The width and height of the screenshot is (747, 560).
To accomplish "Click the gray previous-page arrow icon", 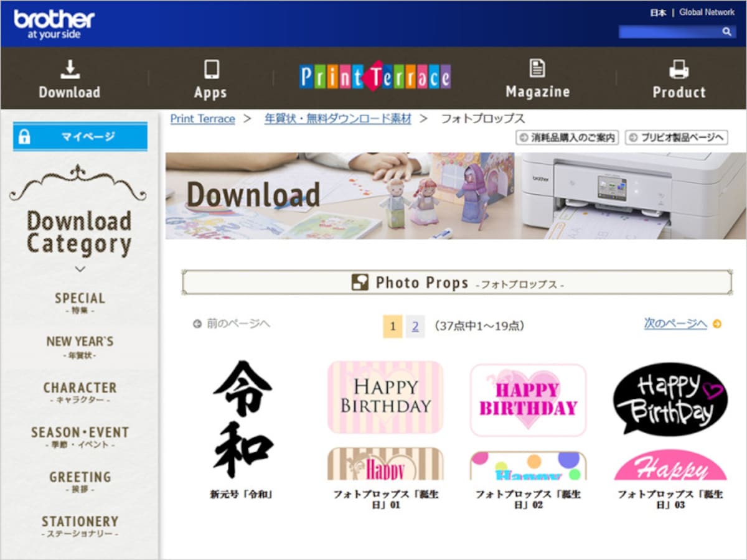I will coord(197,324).
